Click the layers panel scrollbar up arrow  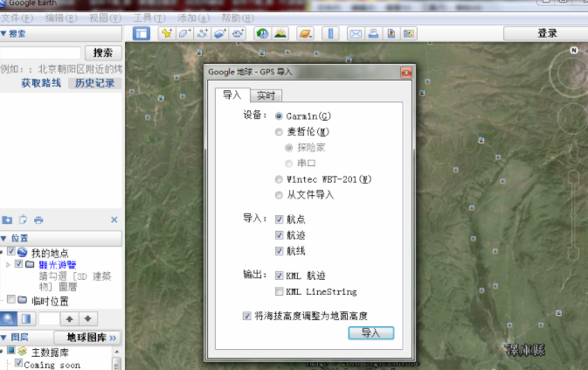pyautogui.click(x=117, y=352)
